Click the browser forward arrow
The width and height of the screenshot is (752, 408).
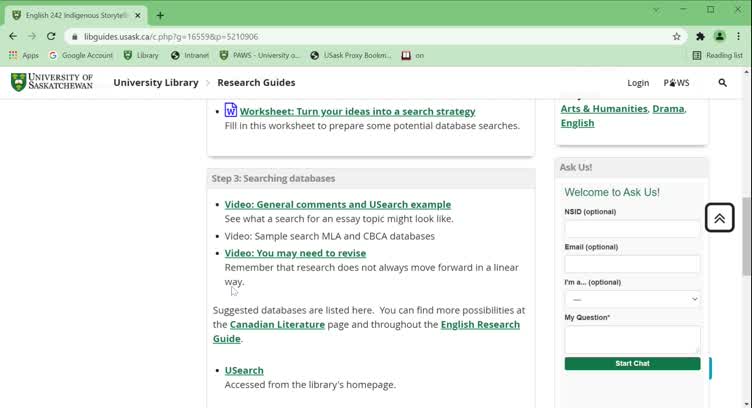32,36
